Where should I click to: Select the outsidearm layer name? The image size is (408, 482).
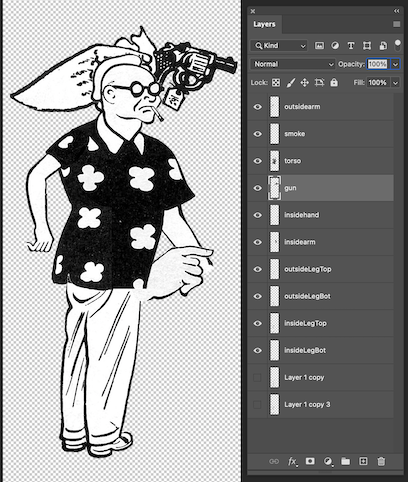[302, 107]
